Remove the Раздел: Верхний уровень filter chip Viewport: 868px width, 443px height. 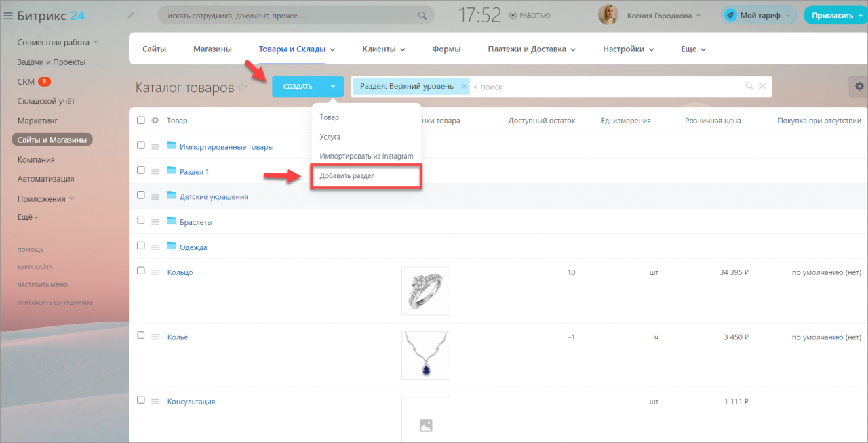[x=464, y=87]
